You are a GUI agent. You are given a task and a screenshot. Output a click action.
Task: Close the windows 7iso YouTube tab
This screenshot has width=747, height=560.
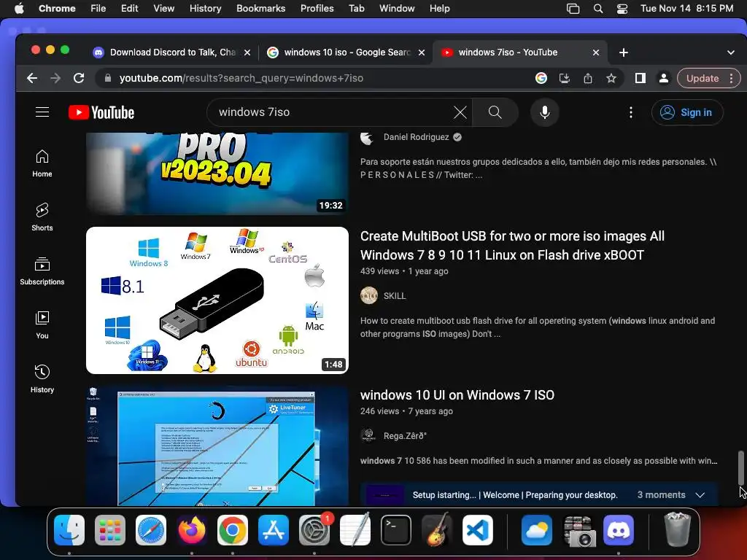click(595, 52)
